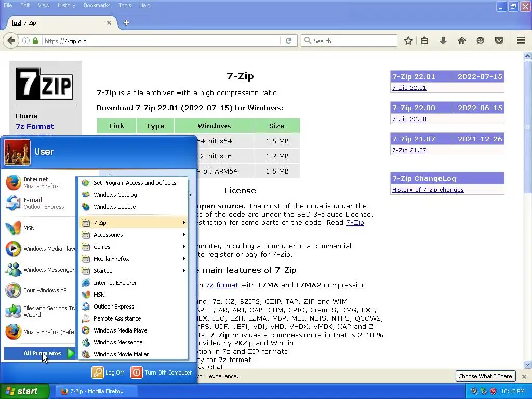Open the History menu
This screenshot has width=532, height=399.
pos(66,5)
